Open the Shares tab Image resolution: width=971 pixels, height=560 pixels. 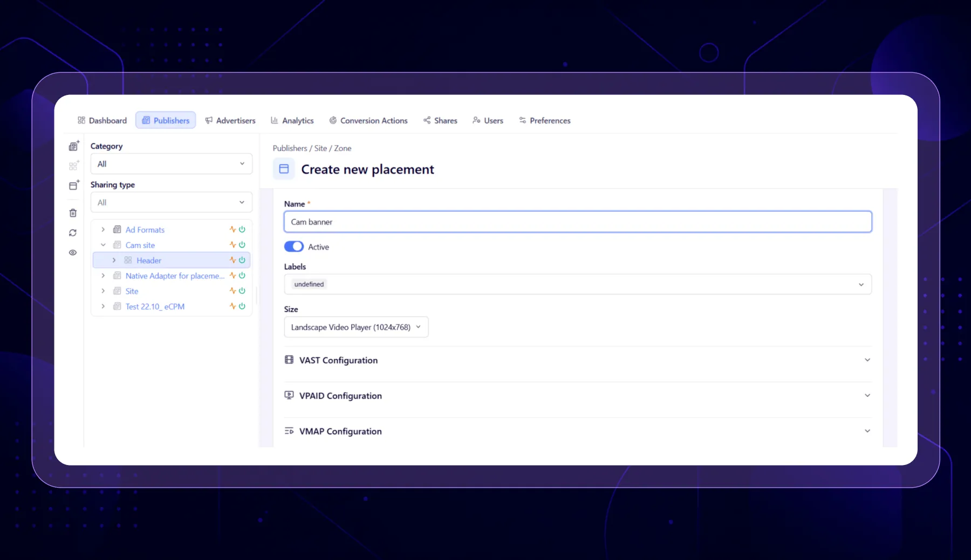440,120
